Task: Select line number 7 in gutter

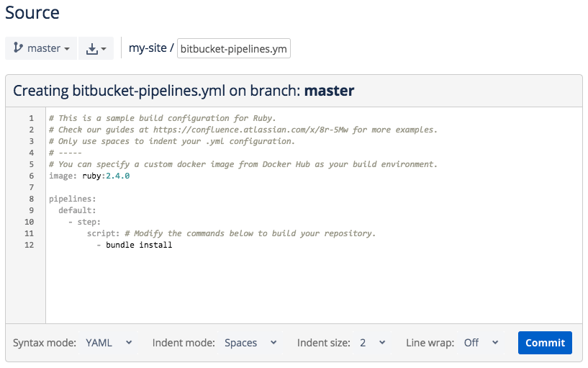Action: (31, 187)
